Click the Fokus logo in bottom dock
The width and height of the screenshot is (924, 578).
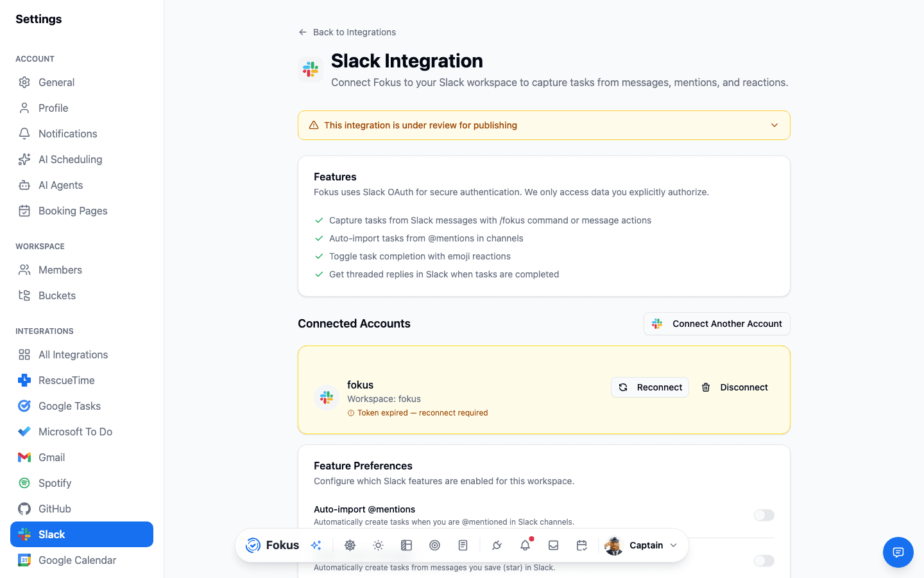(272, 545)
